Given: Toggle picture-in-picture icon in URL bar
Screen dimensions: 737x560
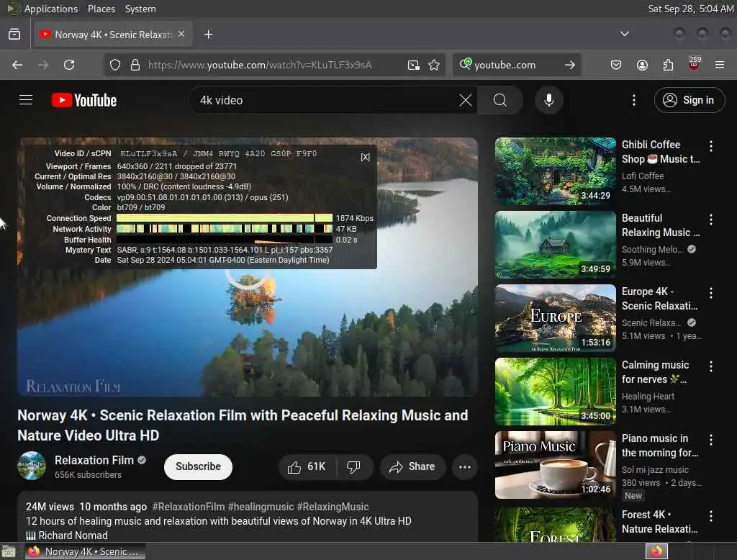Looking at the screenshot, I should click(413, 65).
